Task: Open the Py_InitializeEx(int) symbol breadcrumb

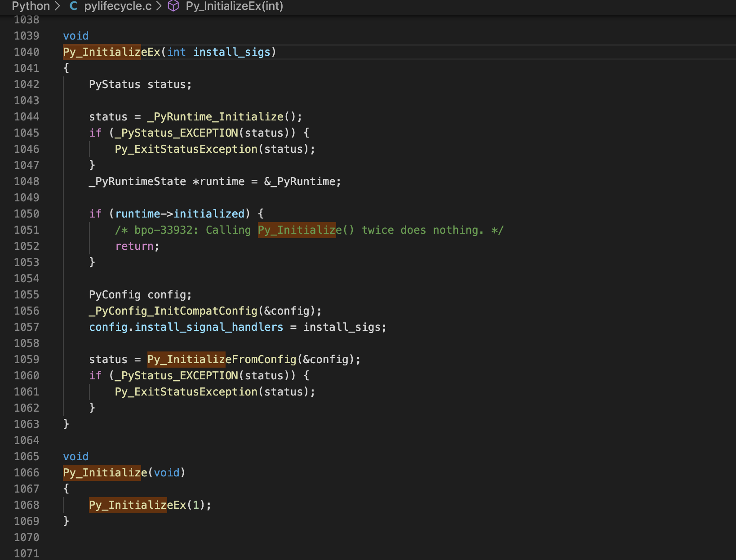Action: tap(235, 6)
